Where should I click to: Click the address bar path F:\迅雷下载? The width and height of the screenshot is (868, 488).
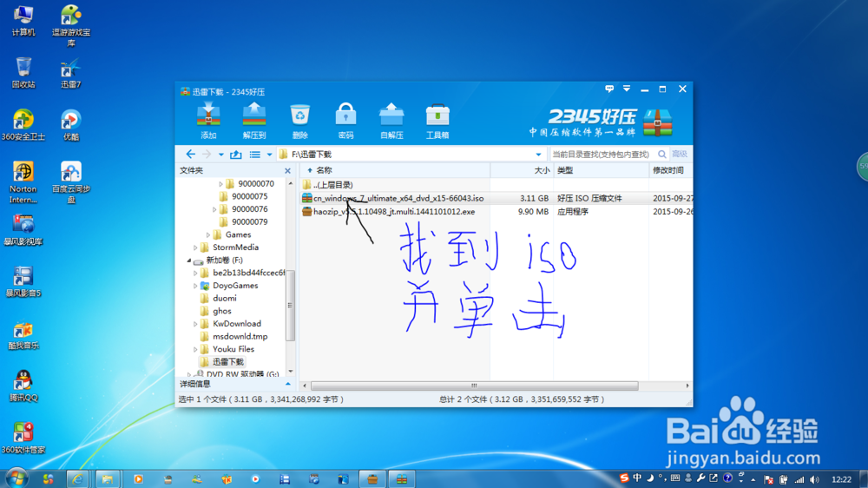pyautogui.click(x=312, y=155)
